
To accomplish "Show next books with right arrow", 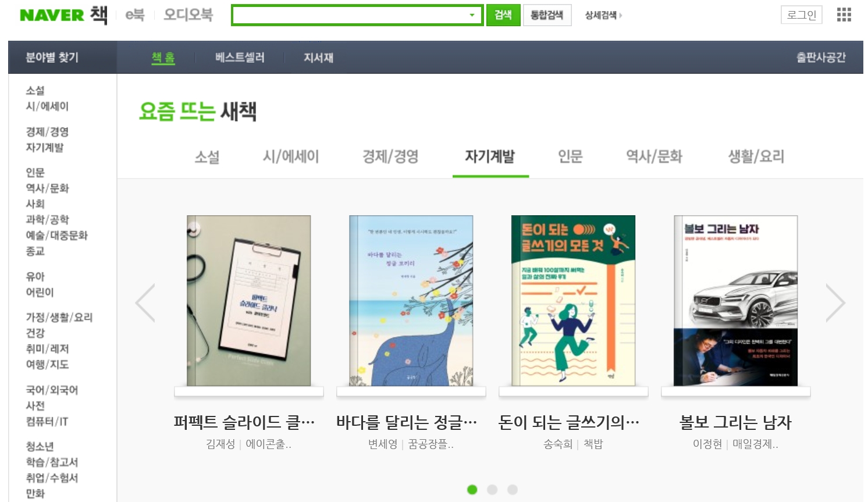I will (835, 302).
